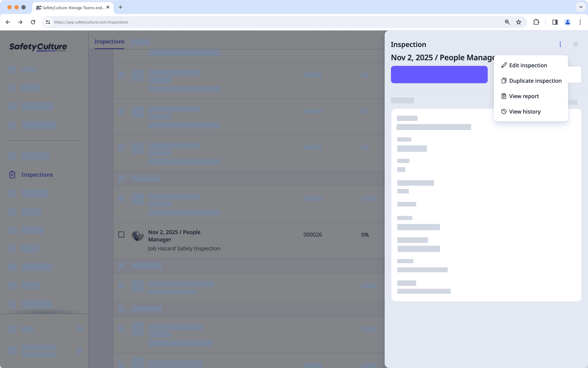Open the Chrome three-dot menu

coord(580,22)
